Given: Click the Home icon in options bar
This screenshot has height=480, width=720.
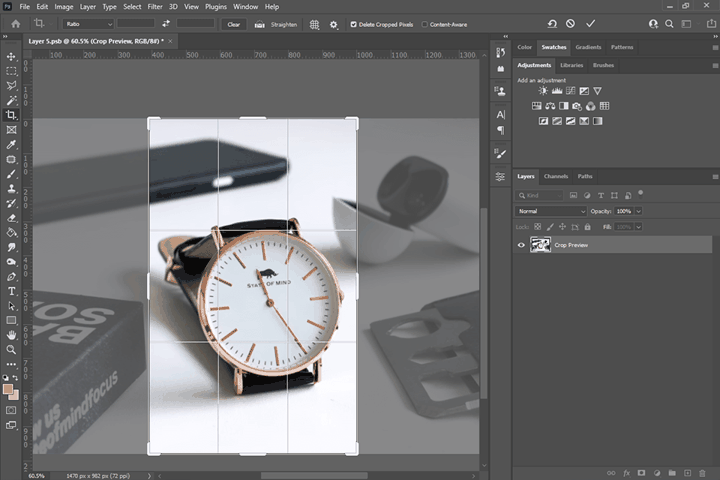Looking at the screenshot, I should (x=16, y=24).
